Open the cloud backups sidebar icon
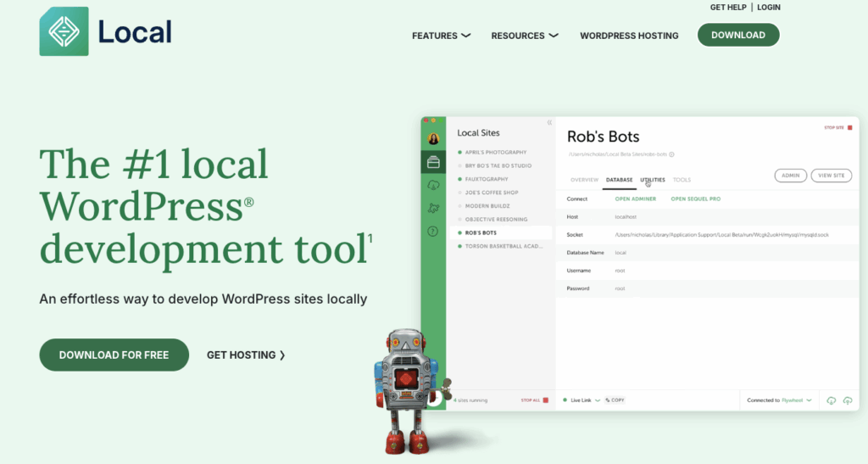 433,186
